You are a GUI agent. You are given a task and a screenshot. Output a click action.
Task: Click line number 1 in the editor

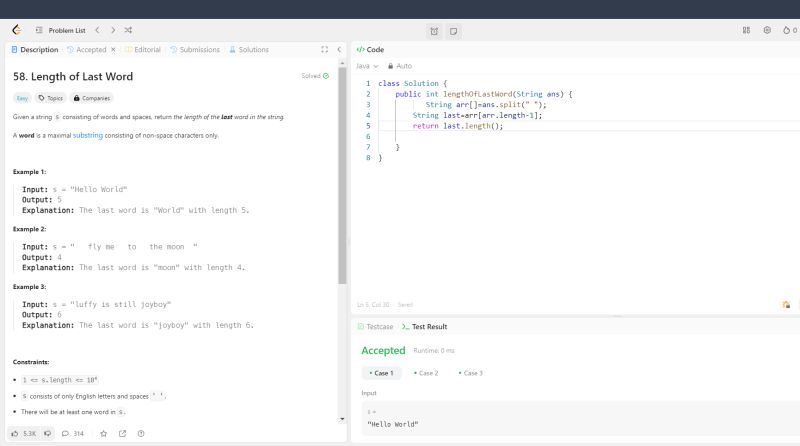coord(368,83)
